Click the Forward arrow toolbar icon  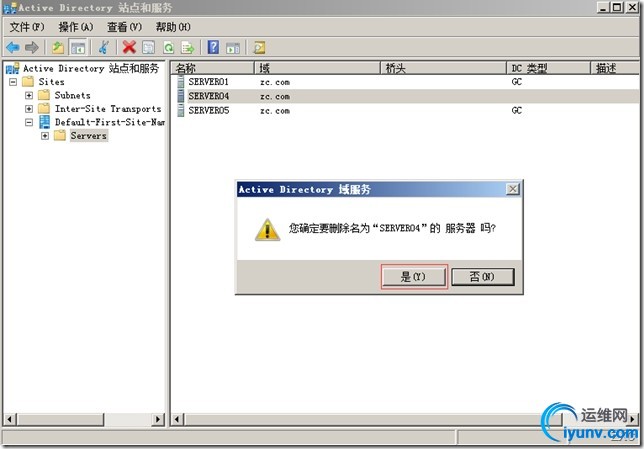[32, 48]
